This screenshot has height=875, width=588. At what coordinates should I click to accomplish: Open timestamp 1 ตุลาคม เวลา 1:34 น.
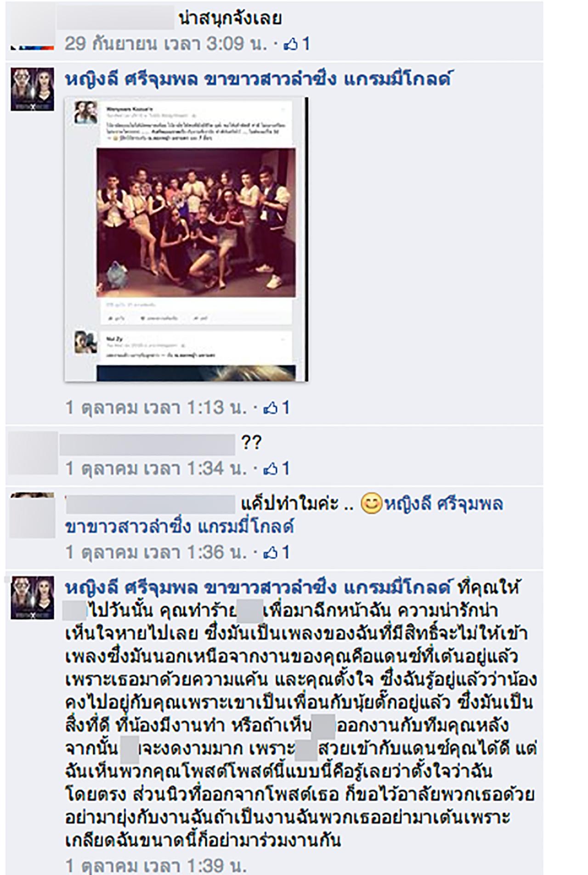[x=156, y=469]
